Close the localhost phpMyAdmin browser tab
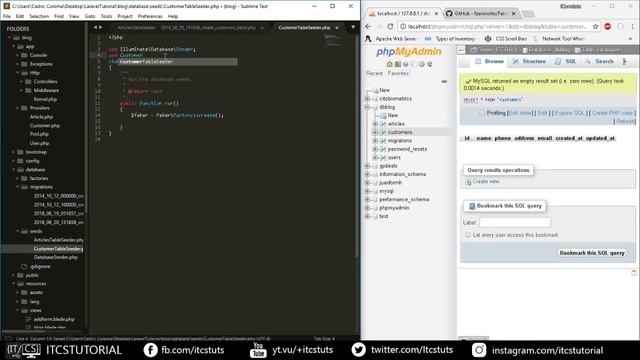Screen dimensions: 640x360 click(436, 13)
